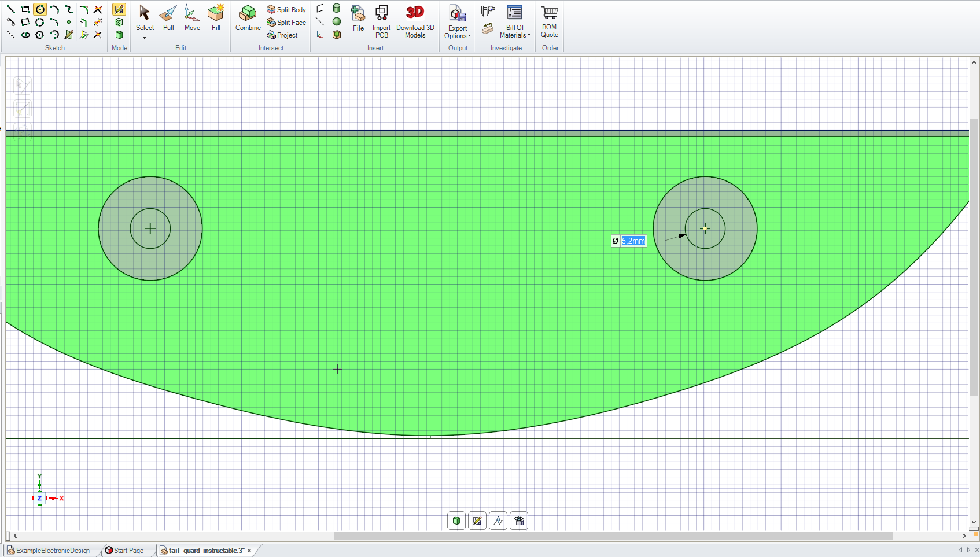Viewport: 980px width, 557px height.
Task: Select the Line sketch tool
Action: pyautogui.click(x=10, y=9)
